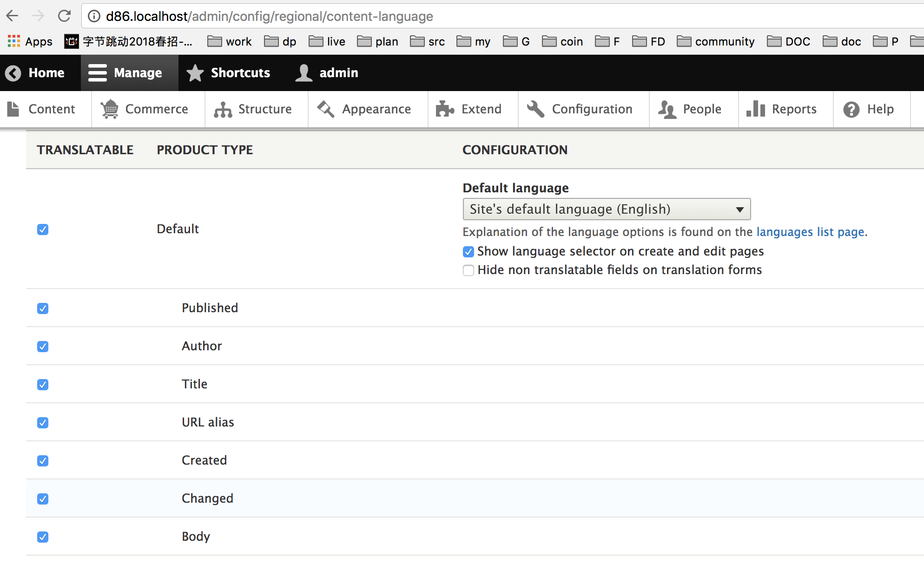The image size is (924, 564).
Task: Open the P bookmarks folder
Action: [x=885, y=41]
